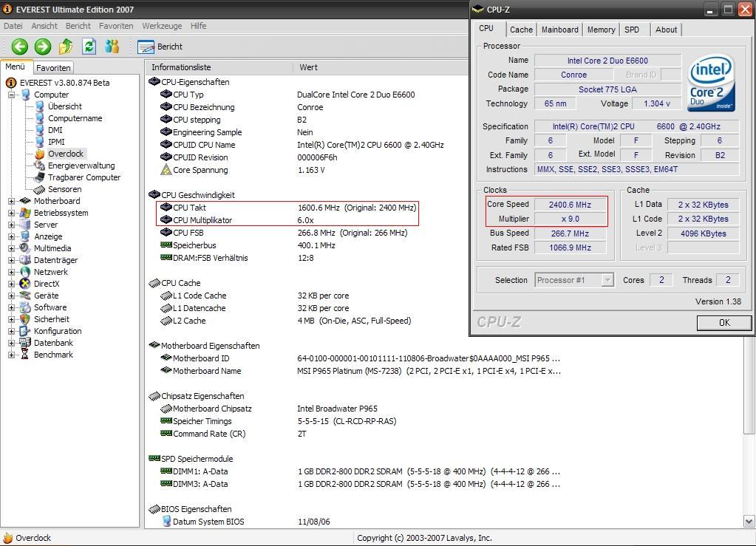Expand the Multimedia tree node
This screenshot has height=546, width=756.
tap(11, 248)
